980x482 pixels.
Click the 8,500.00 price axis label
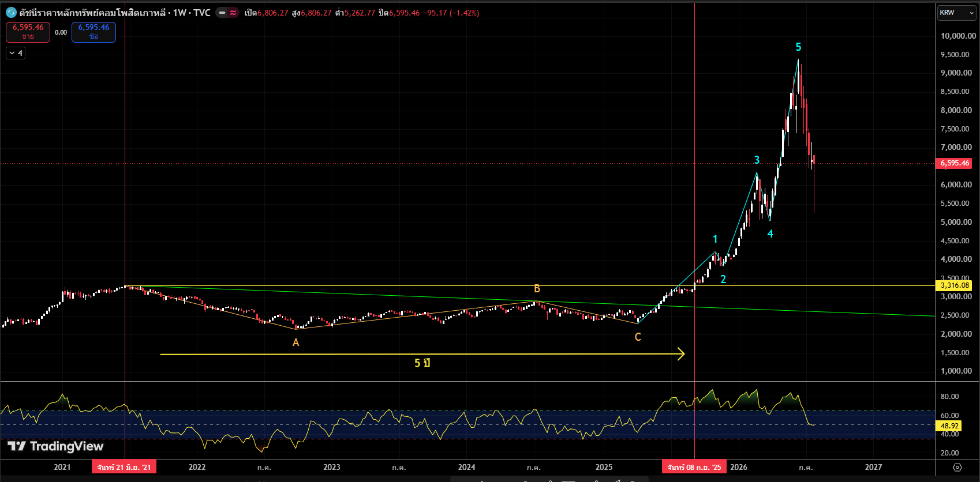(955, 92)
